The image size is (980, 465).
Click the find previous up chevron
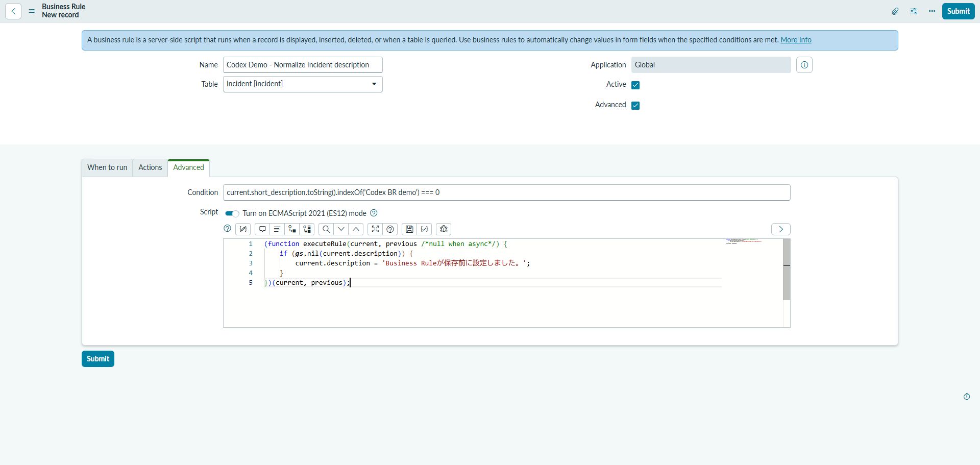click(356, 229)
